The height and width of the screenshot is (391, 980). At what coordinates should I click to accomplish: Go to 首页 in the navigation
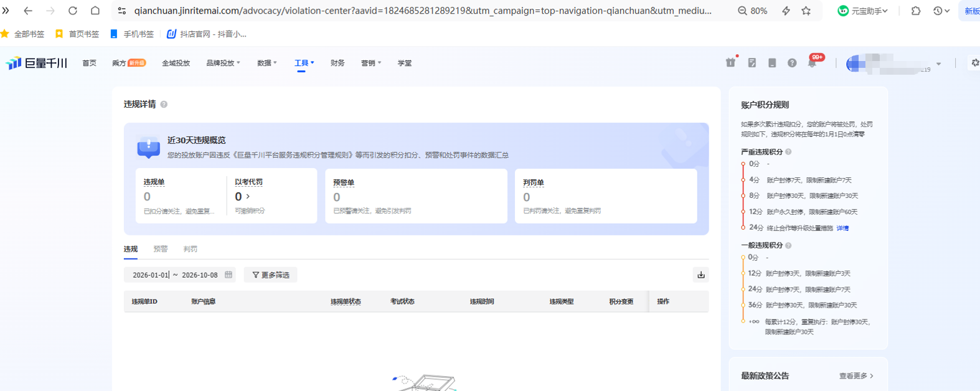point(89,63)
